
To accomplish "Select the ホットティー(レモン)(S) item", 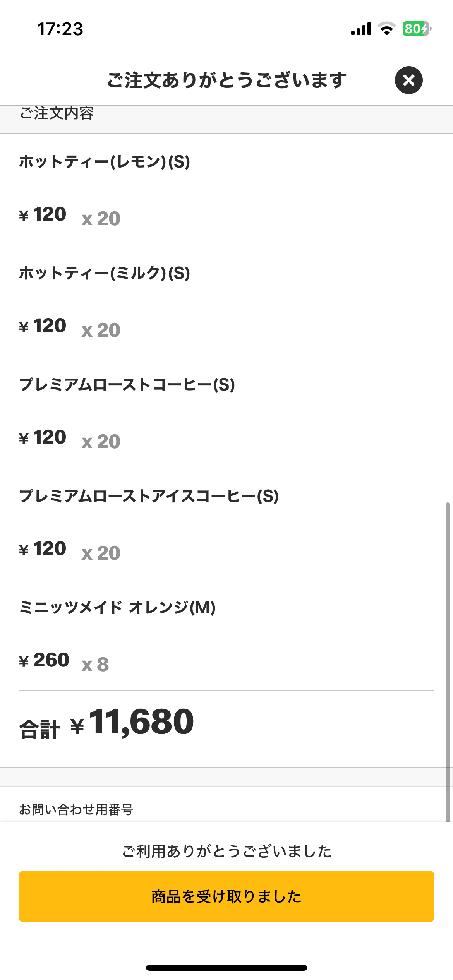I will [105, 162].
